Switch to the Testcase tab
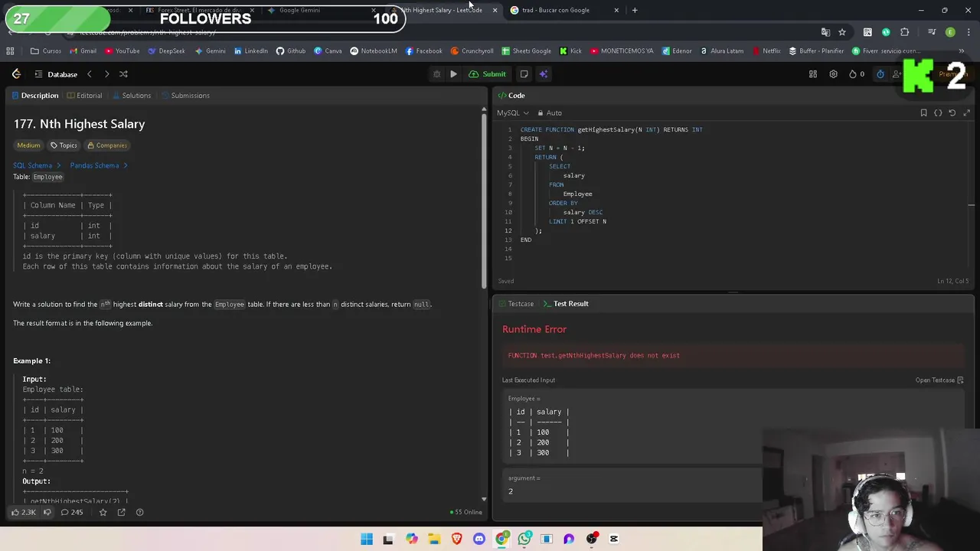Screen dimensions: 980x551 515,304
